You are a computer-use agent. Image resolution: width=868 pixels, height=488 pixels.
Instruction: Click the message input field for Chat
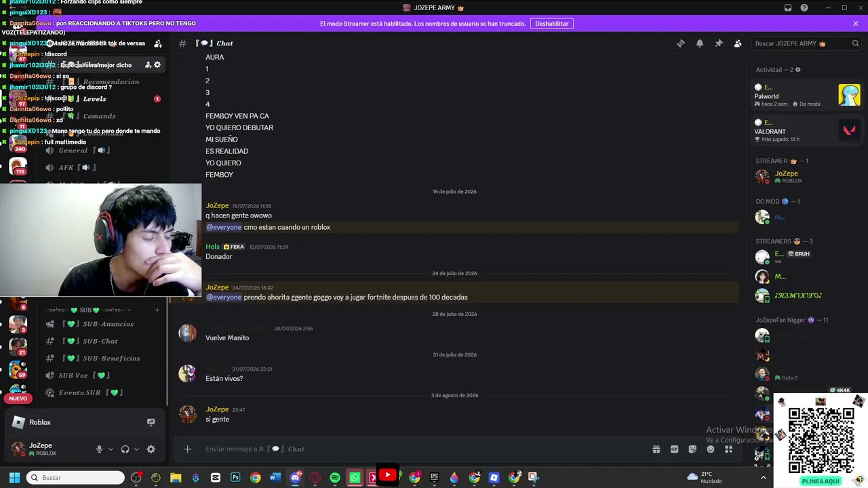click(x=424, y=449)
